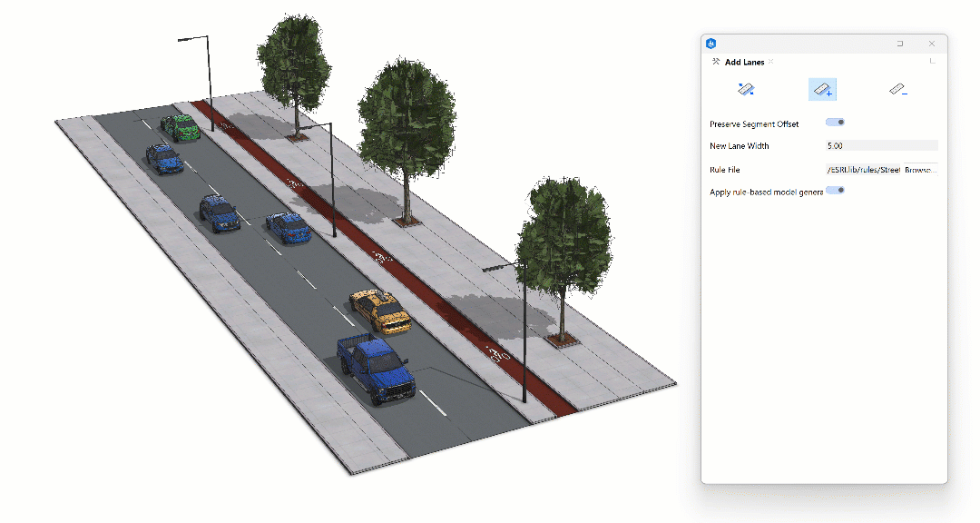Image resolution: width=980 pixels, height=523 pixels.
Task: Click the small X next to Add Lanes heading
Action: tap(770, 62)
